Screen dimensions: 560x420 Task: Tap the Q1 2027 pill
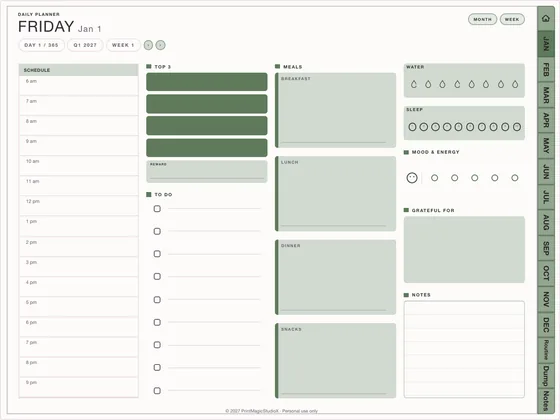[x=85, y=45]
